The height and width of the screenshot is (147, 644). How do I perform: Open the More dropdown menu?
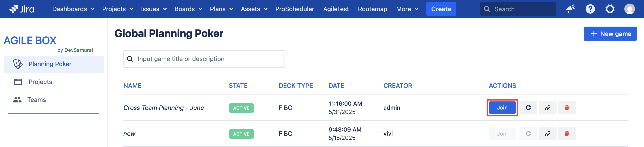click(x=407, y=9)
